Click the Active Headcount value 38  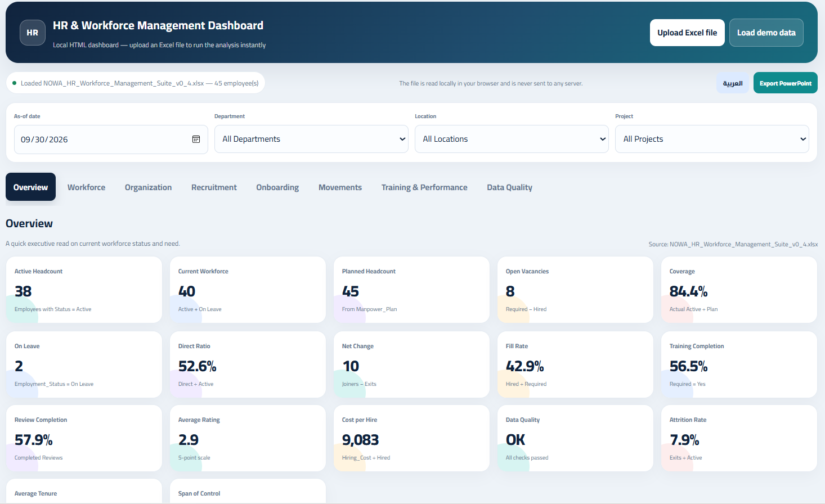[23, 291]
